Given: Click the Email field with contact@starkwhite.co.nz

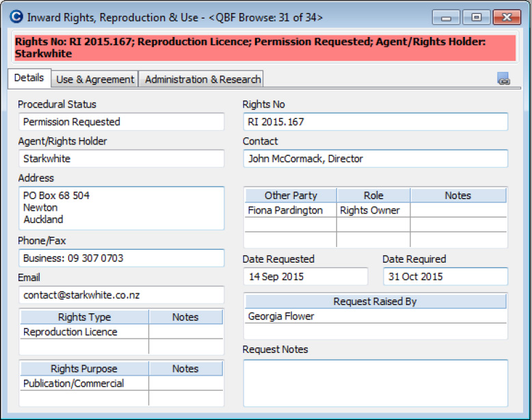Looking at the screenshot, I should pos(122,295).
